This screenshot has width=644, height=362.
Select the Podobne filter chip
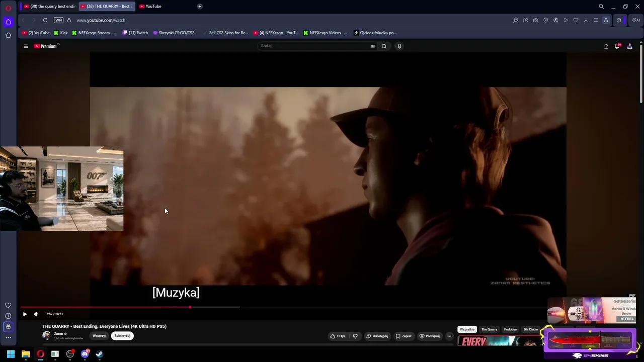point(510,329)
